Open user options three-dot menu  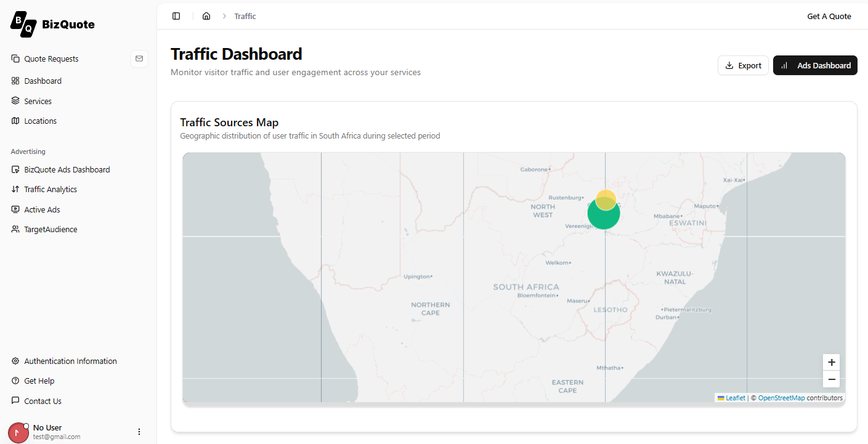click(x=139, y=432)
